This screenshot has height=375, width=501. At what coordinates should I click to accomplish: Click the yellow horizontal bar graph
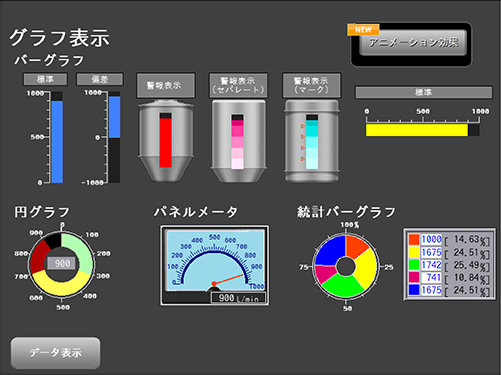click(x=417, y=130)
